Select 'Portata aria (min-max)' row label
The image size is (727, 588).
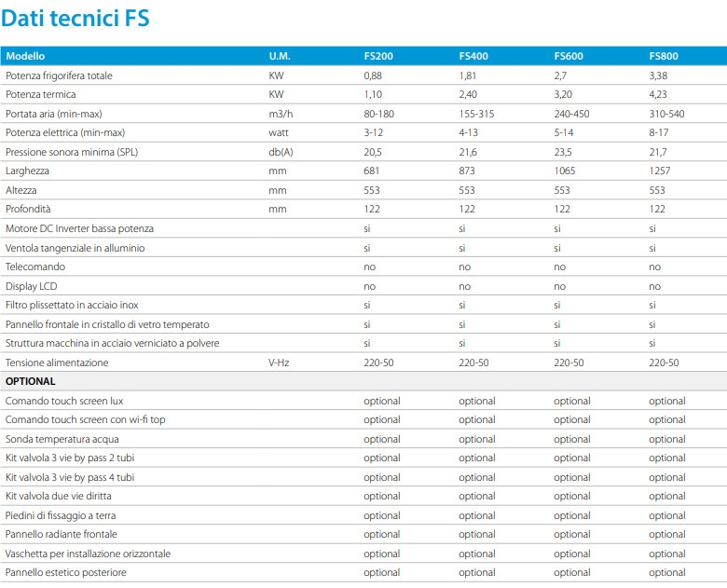click(54, 114)
